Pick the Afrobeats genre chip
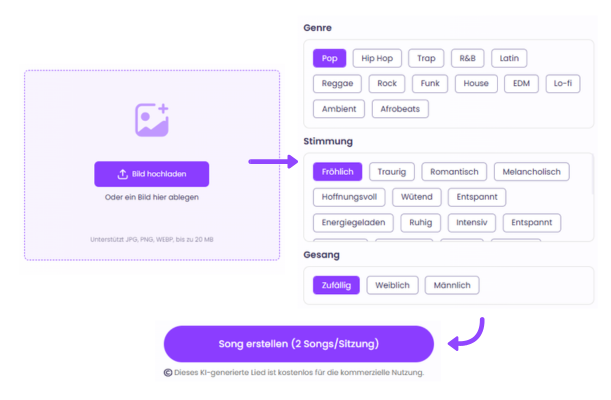 (x=398, y=109)
